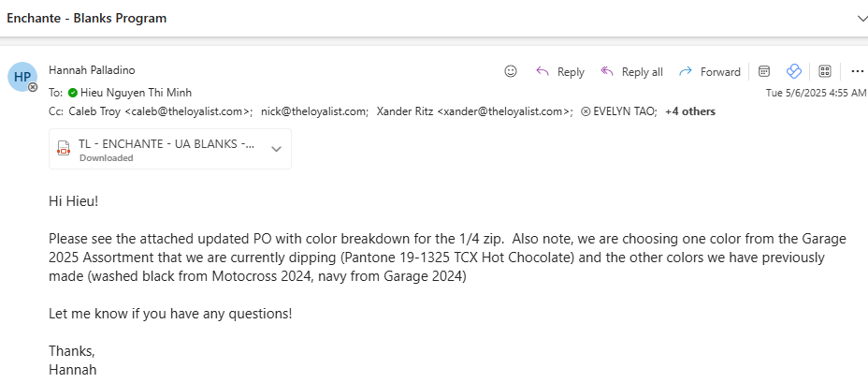Viewport: 868px width, 383px height.
Task: Click the HP sender avatar
Action: (22, 77)
